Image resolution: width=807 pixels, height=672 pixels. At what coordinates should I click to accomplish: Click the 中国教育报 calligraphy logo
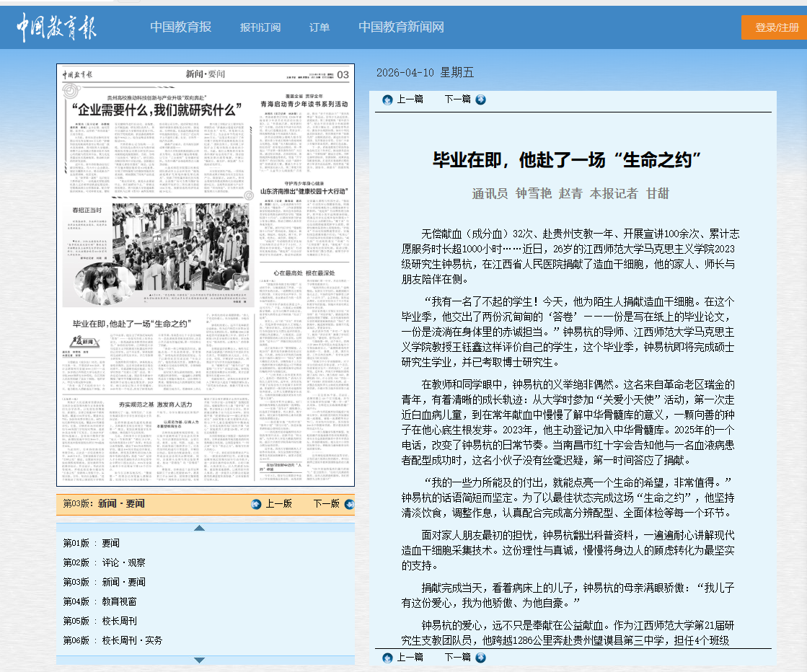[57, 27]
